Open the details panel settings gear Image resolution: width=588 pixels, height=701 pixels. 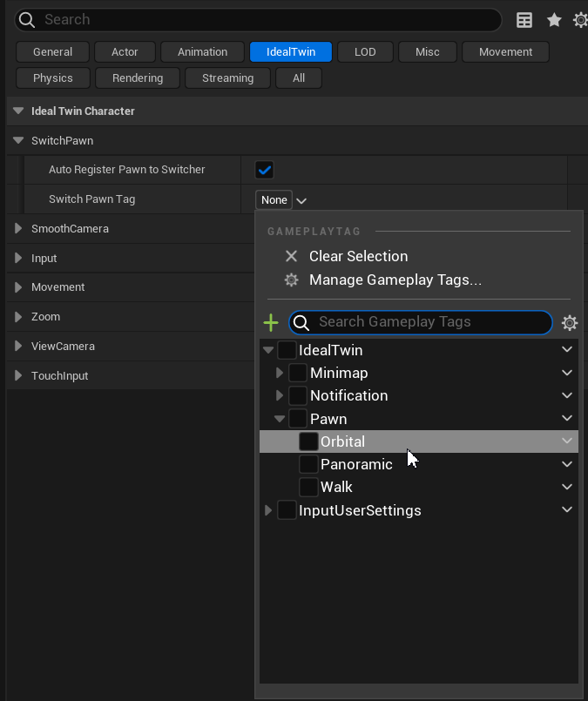(x=580, y=20)
